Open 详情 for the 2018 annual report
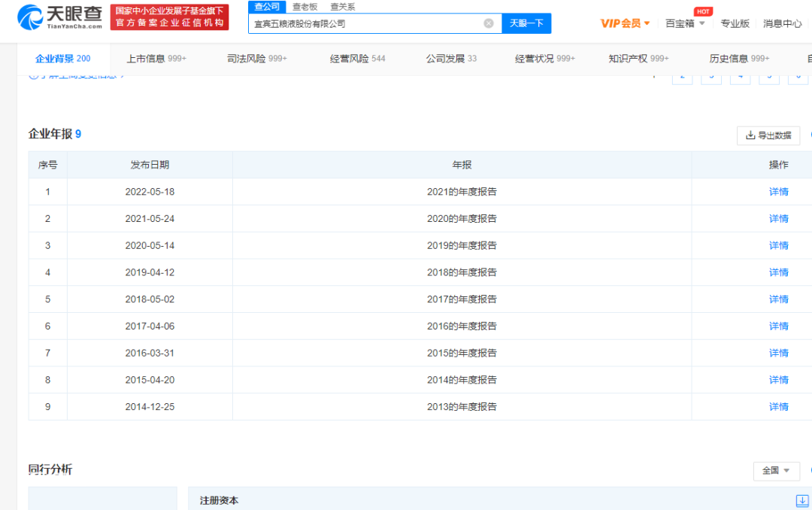The width and height of the screenshot is (812, 510). coord(778,272)
